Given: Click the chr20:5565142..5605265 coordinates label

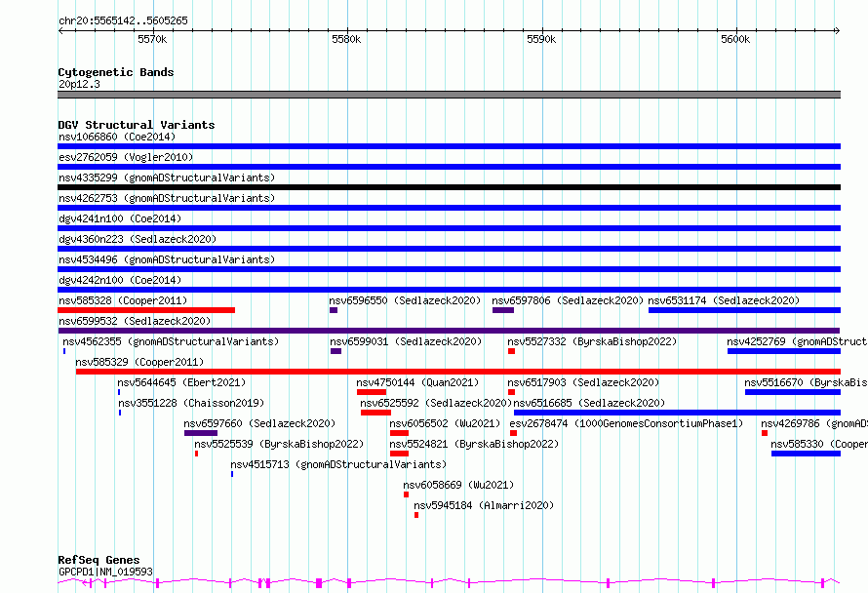Looking at the screenshot, I should 123,20.
